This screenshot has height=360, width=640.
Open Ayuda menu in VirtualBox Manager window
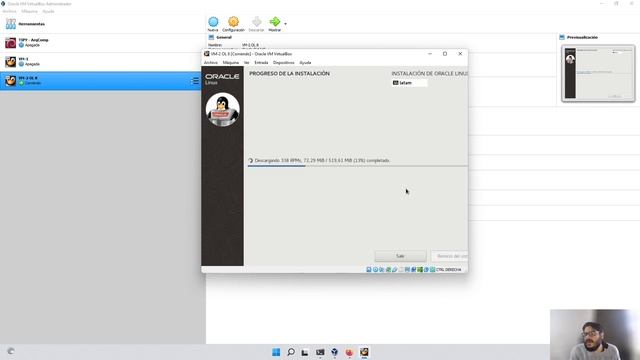coord(48,11)
